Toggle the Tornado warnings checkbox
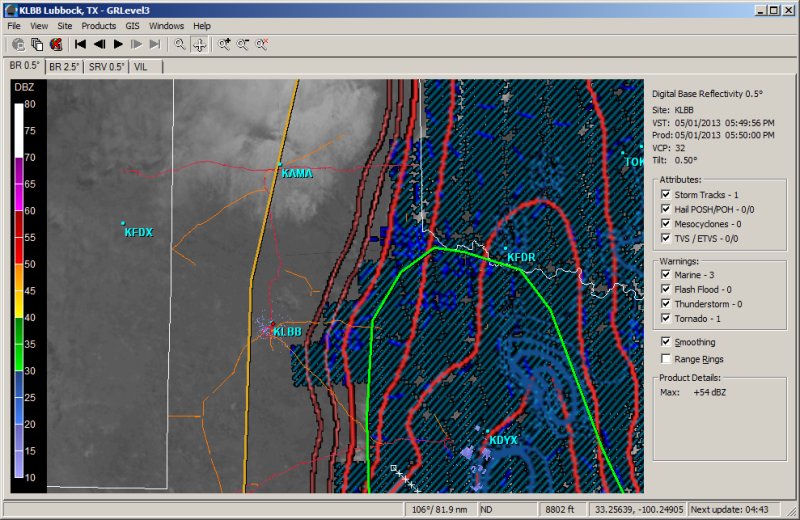 pyautogui.click(x=667, y=319)
